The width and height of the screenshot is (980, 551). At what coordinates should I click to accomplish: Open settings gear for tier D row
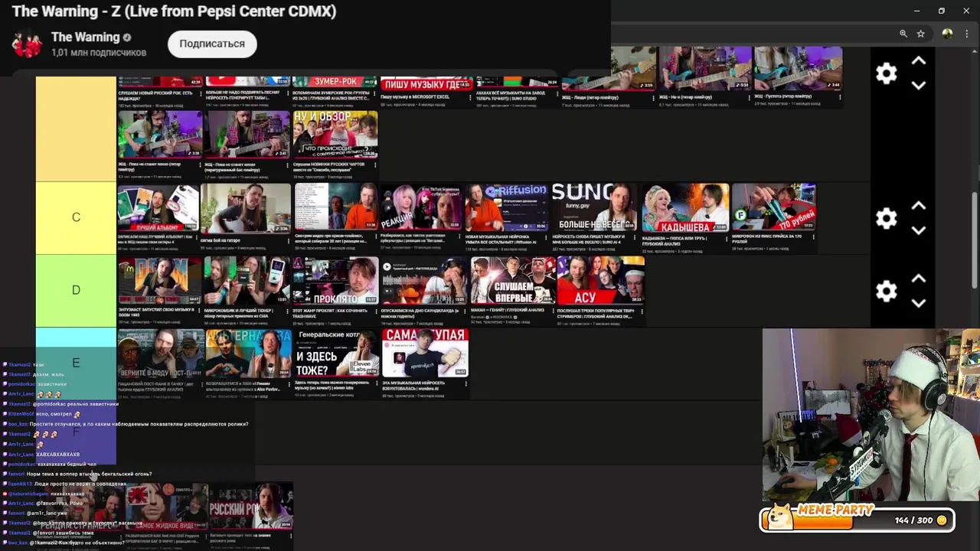pyautogui.click(x=886, y=291)
